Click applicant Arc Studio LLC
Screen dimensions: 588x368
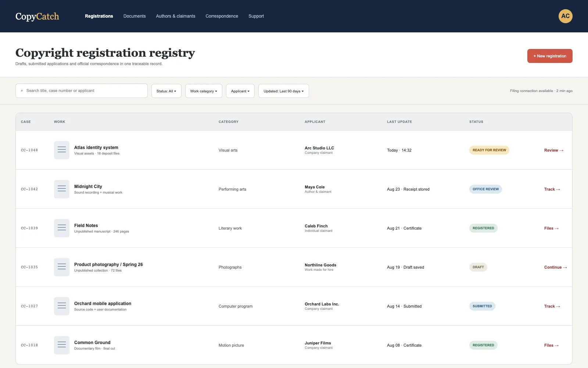(319, 148)
